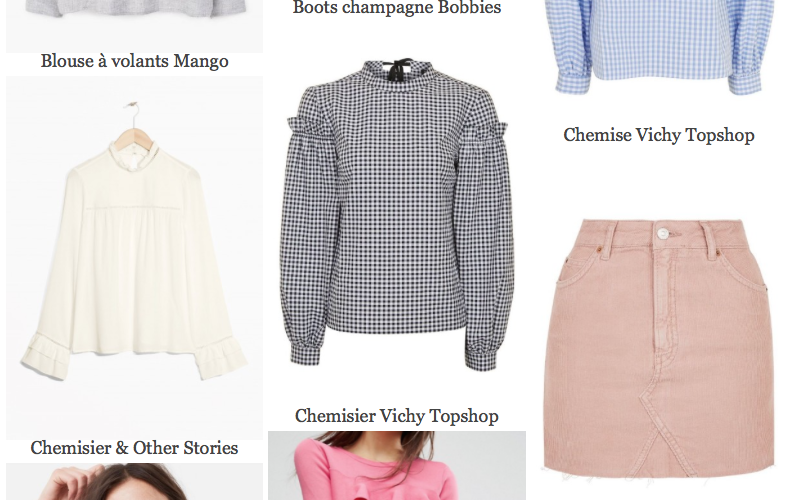Click the brunette woman photo below & Other Stories
This screenshot has height=500, width=799.
[x=135, y=481]
